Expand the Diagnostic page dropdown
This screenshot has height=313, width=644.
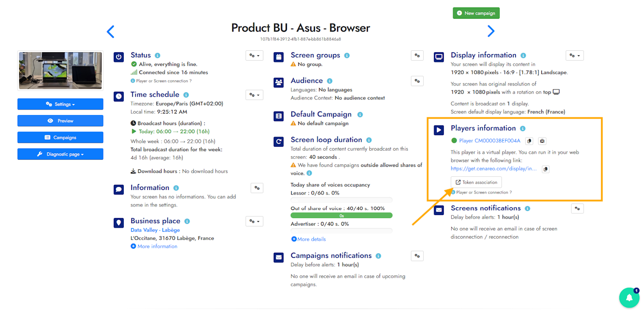coord(60,154)
